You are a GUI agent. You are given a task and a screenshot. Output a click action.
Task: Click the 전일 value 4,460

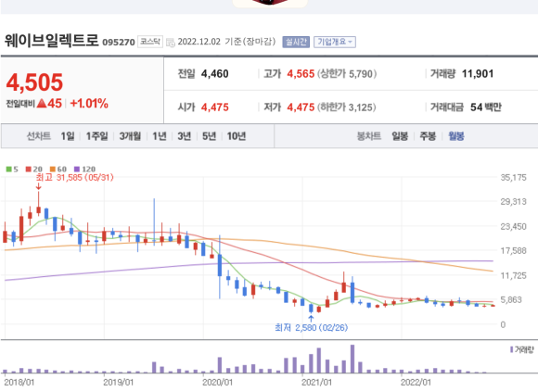[x=215, y=73]
